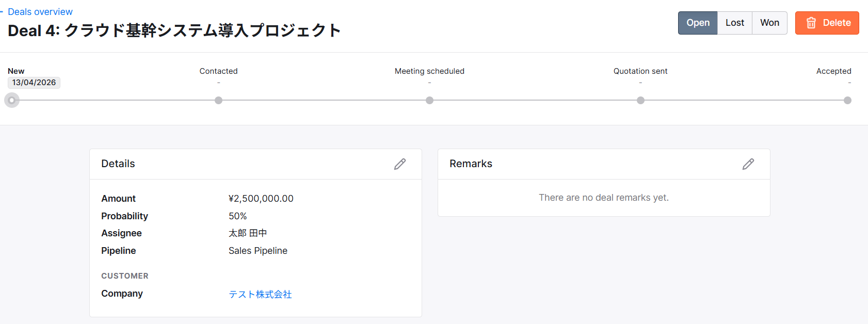Advance to the Quotation sent stage dot
Screen dimensions: 868x324
click(x=640, y=100)
